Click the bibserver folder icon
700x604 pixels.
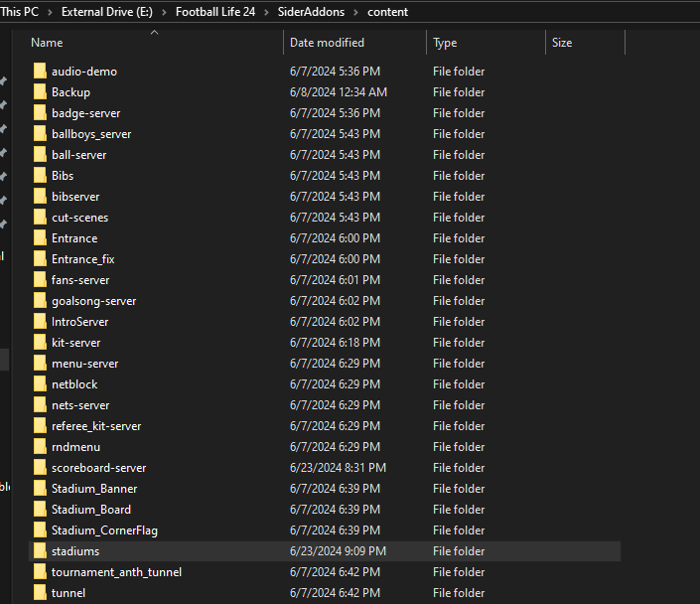40,196
